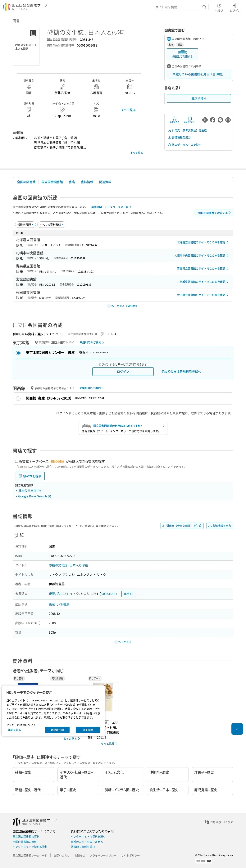Click the ログイン button in holdings box
This screenshot has height=868, width=246.
tap(123, 371)
